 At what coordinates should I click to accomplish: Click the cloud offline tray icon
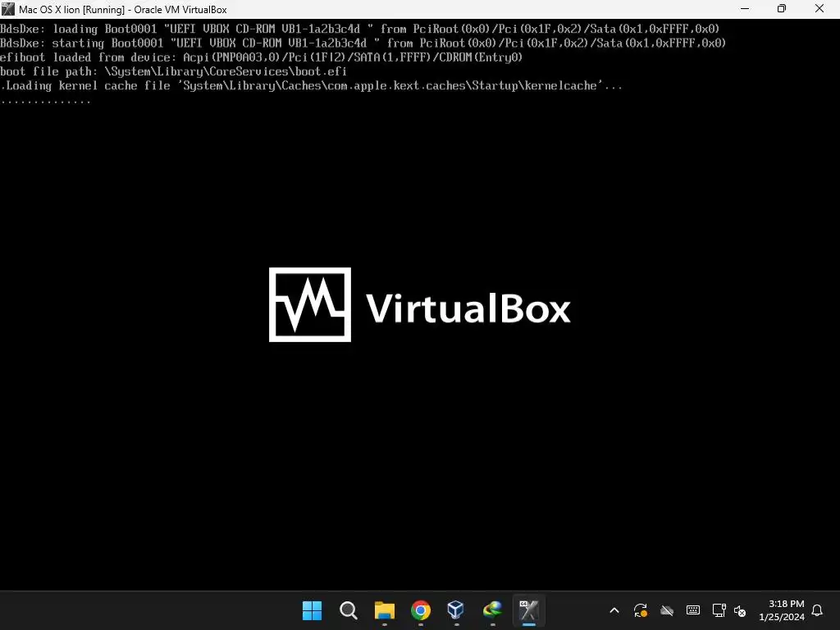pyautogui.click(x=666, y=610)
